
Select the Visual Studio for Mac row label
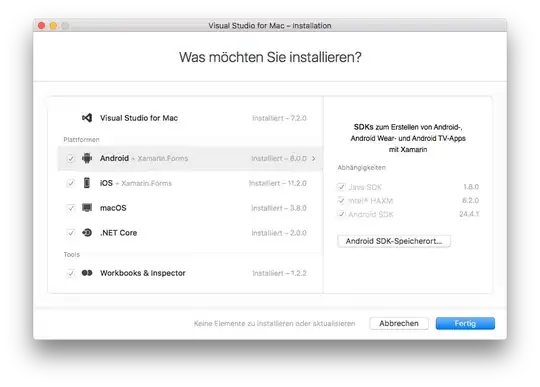coord(139,118)
